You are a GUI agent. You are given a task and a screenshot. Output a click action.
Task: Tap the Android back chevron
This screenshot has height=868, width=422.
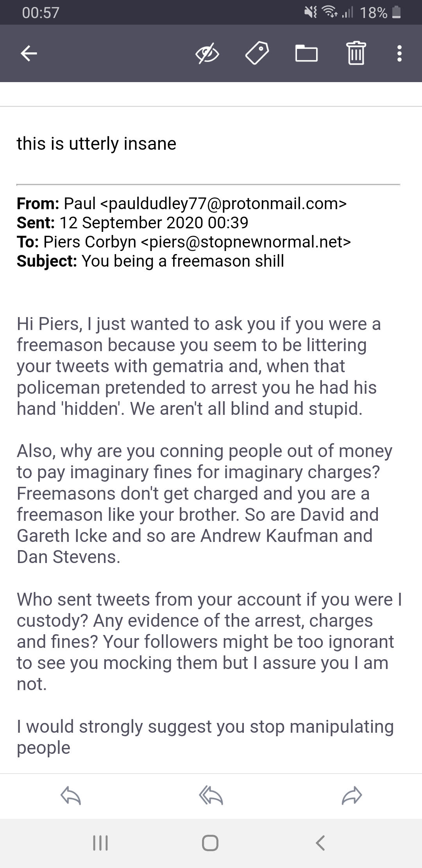[320, 843]
